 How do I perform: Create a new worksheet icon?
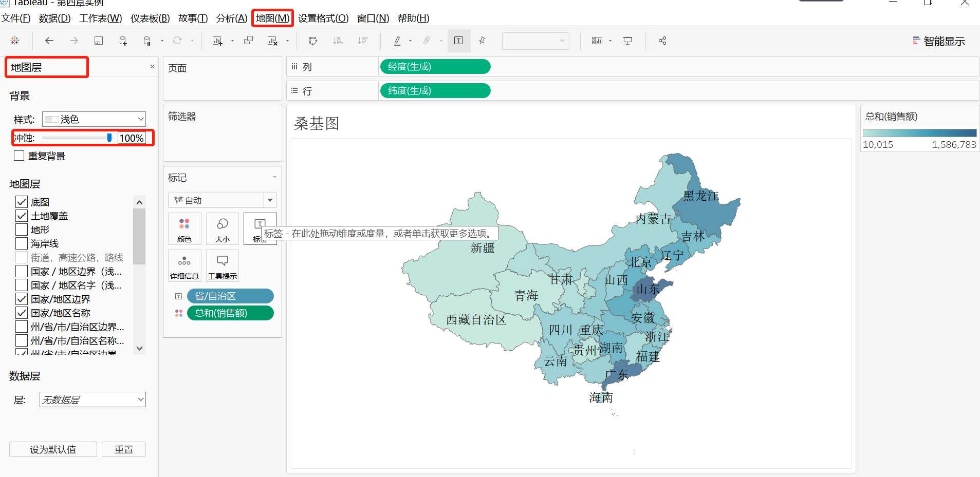pyautogui.click(x=217, y=41)
